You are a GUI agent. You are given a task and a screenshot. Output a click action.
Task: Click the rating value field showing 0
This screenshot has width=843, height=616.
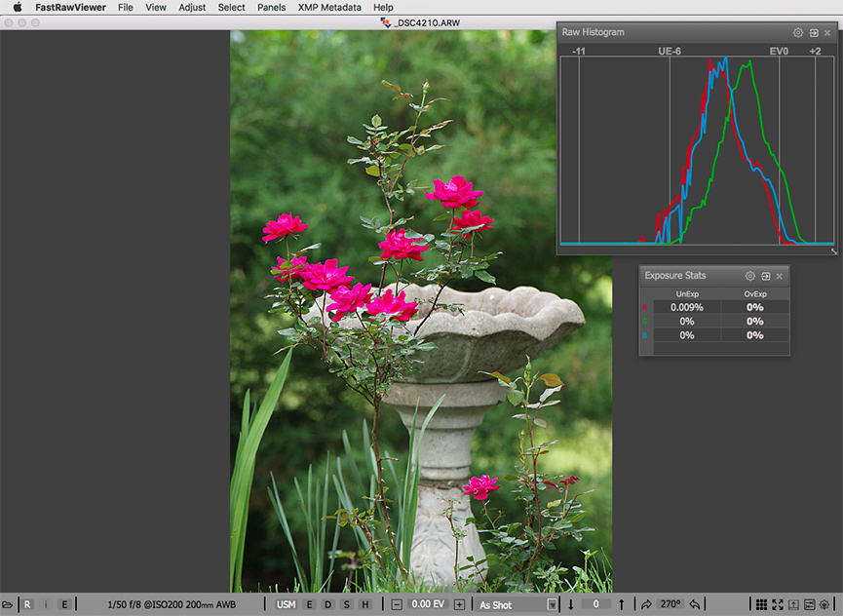pyautogui.click(x=595, y=604)
